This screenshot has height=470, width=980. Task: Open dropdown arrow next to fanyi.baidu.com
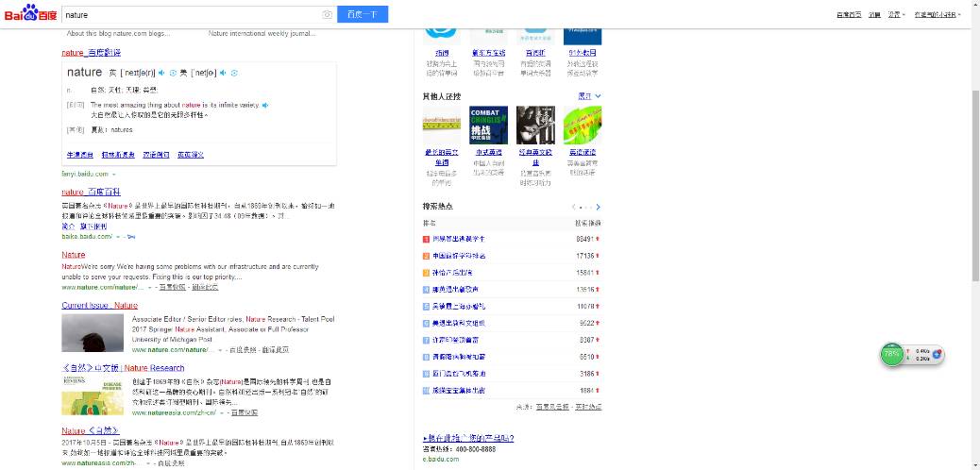tap(113, 174)
